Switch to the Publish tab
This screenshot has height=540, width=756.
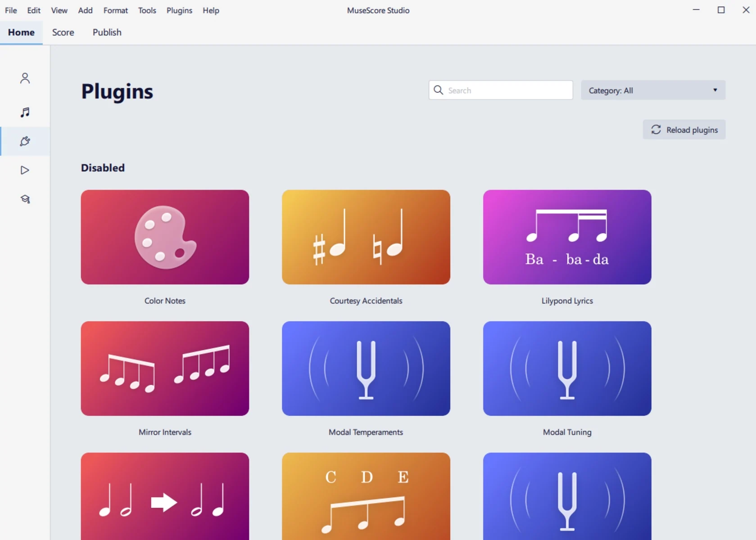click(107, 32)
